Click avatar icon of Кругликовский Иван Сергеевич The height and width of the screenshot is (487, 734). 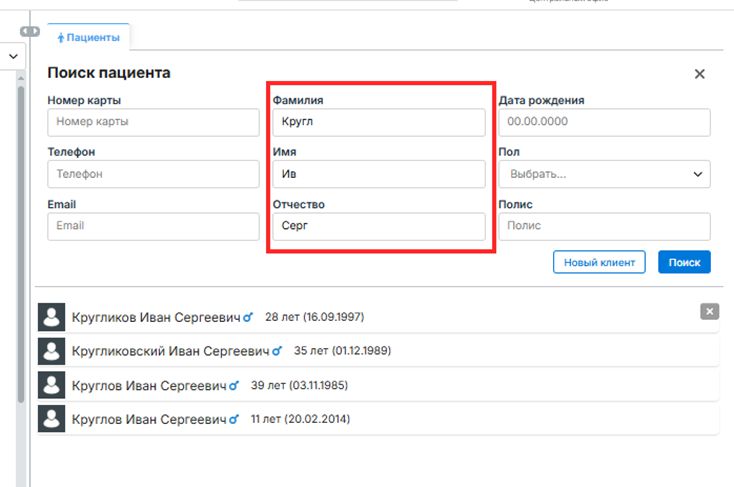[x=51, y=351]
